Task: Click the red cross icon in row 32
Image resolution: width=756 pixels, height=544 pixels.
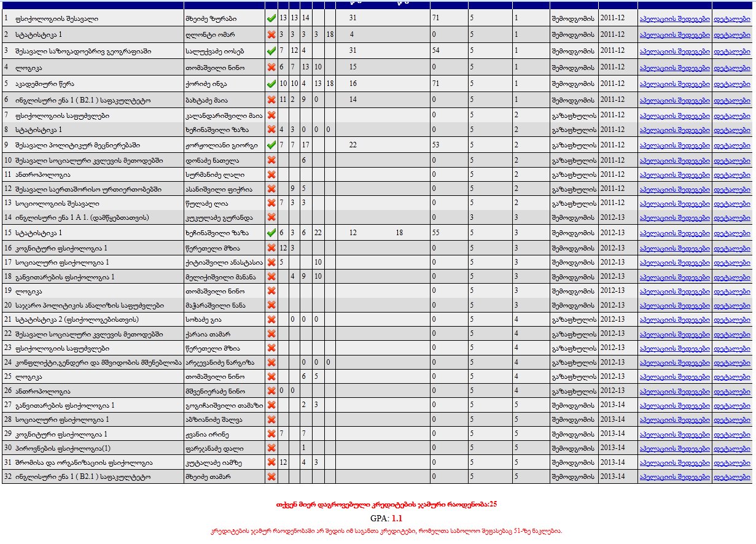Action: coord(271,477)
